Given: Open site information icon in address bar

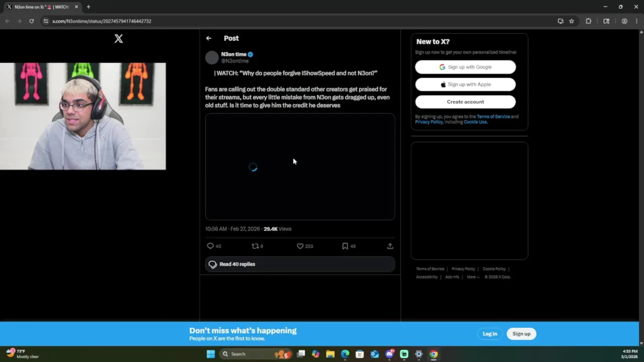Looking at the screenshot, I should click(x=46, y=21).
